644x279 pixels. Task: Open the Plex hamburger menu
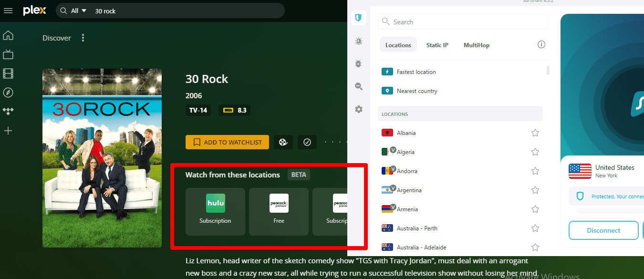8,10
